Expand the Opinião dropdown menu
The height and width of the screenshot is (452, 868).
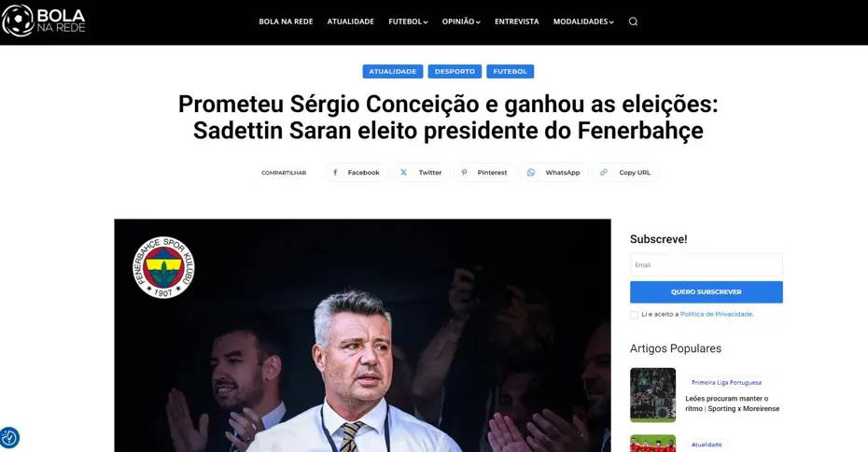point(461,21)
